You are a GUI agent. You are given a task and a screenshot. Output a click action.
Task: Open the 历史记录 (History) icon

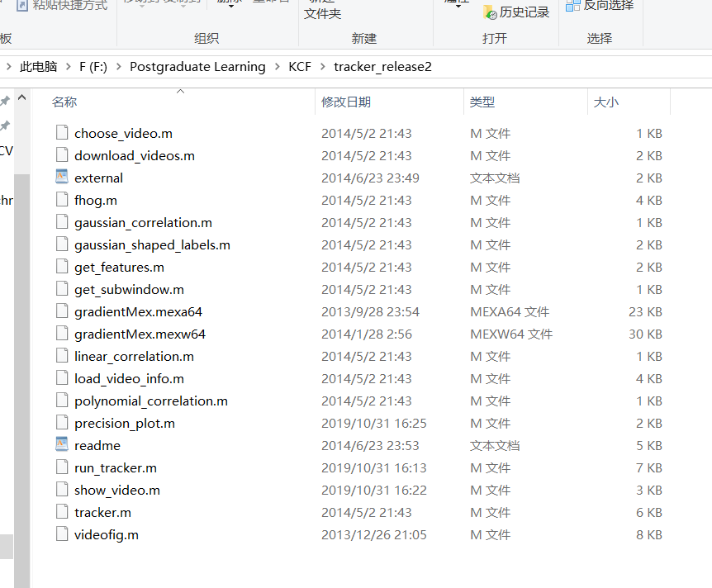[x=516, y=12]
